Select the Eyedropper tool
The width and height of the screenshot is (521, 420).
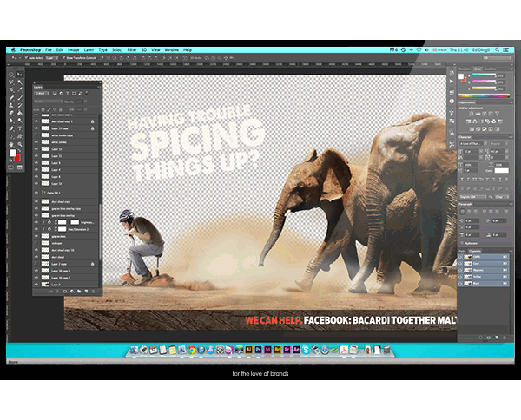point(20,89)
